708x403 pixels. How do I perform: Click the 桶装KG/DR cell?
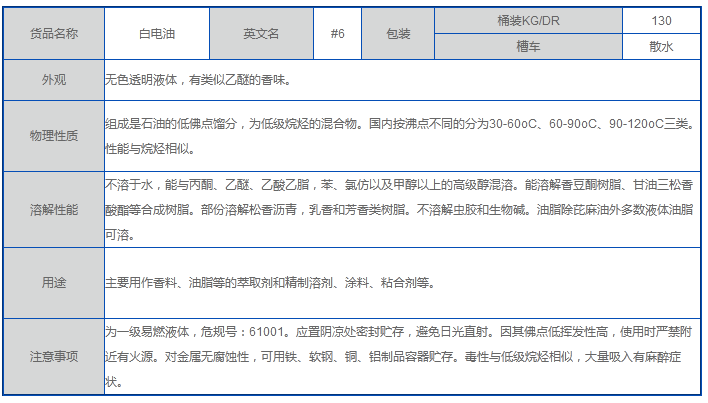[528, 21]
